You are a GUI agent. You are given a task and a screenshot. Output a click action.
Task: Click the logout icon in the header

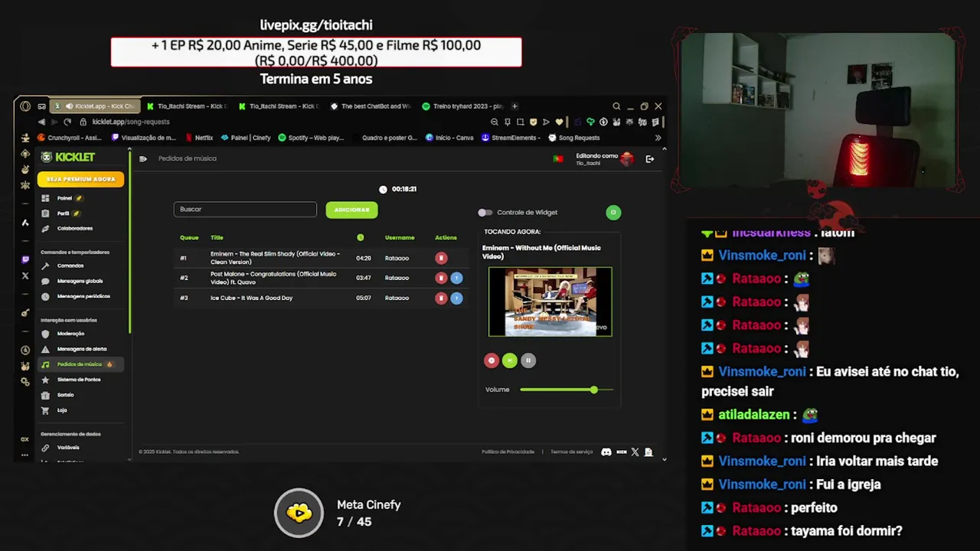649,158
